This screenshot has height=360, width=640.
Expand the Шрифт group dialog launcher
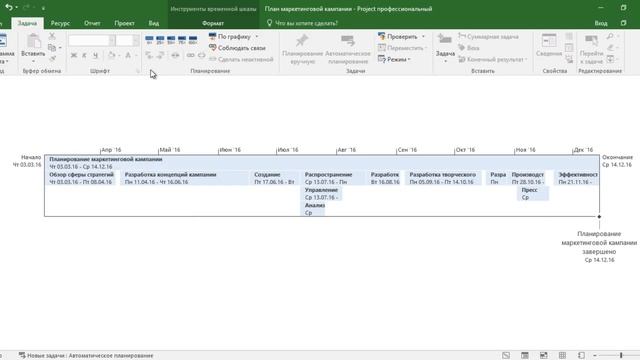(x=138, y=71)
